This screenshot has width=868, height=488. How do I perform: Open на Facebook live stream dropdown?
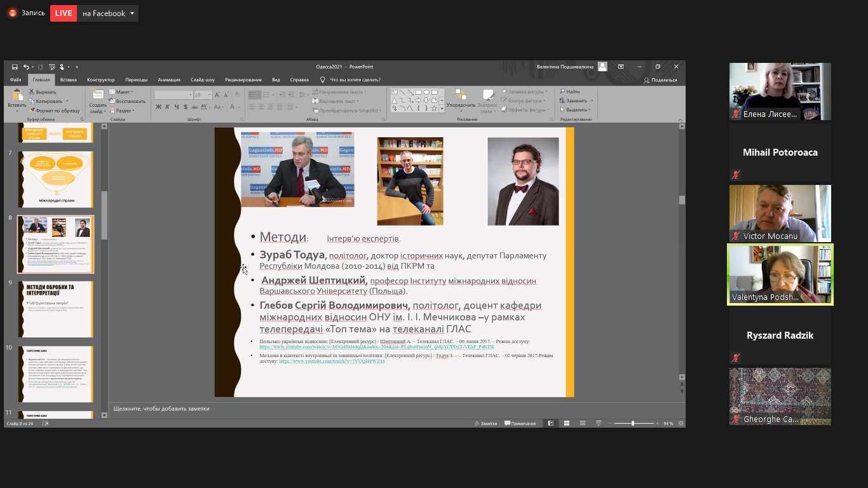pos(132,13)
